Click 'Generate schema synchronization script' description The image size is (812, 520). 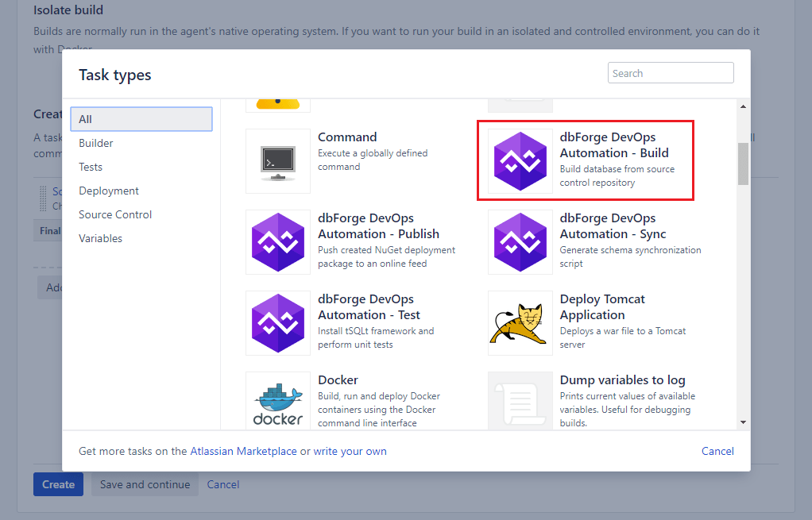pyautogui.click(x=630, y=256)
